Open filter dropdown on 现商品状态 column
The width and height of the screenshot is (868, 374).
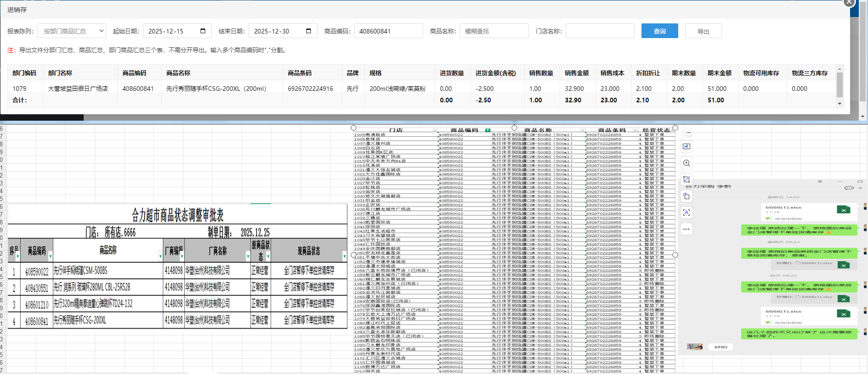coord(344,256)
